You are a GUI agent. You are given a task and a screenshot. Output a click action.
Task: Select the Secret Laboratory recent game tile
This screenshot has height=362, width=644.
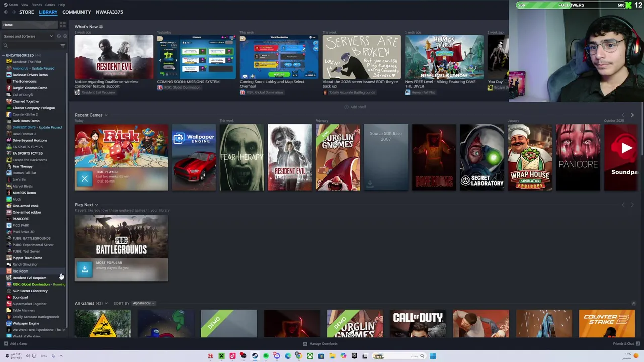482,157
